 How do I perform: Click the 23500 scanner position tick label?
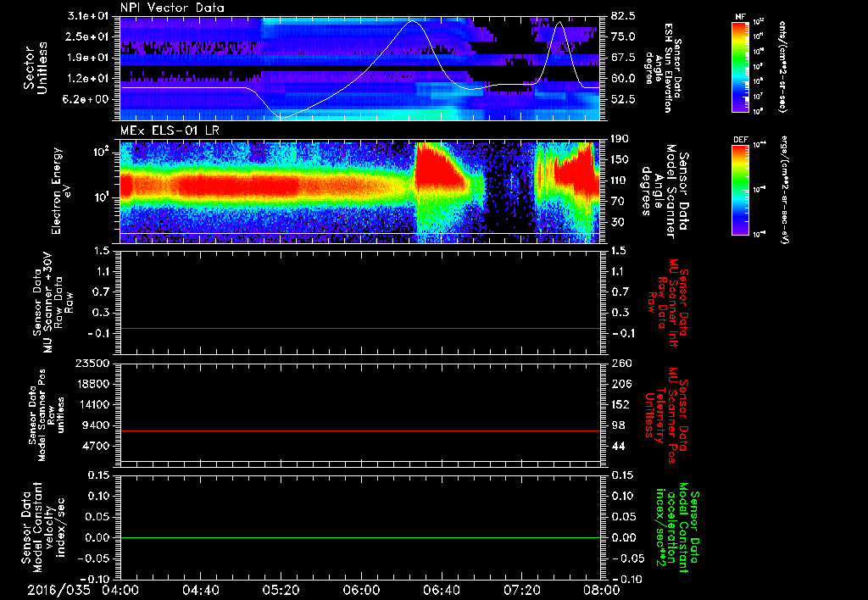93,364
